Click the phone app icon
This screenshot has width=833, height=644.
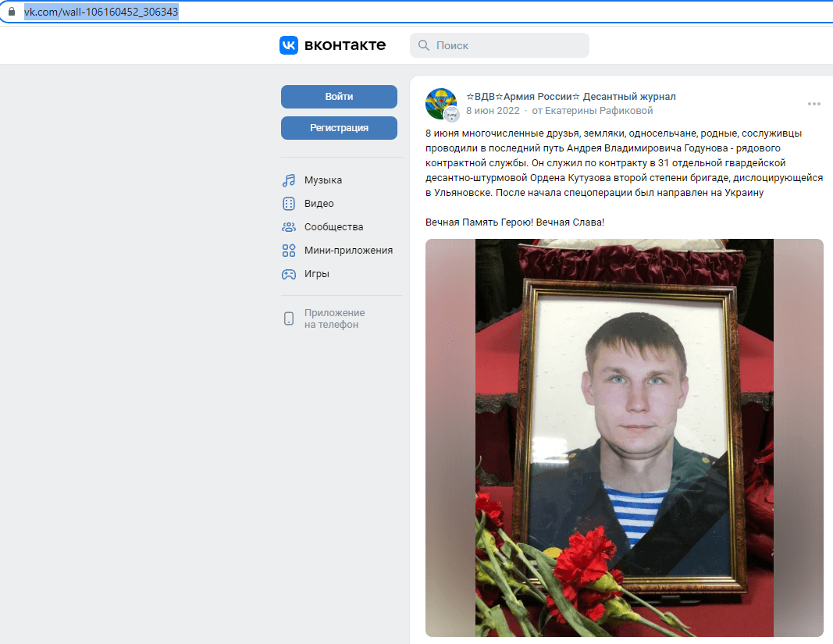[x=289, y=318]
